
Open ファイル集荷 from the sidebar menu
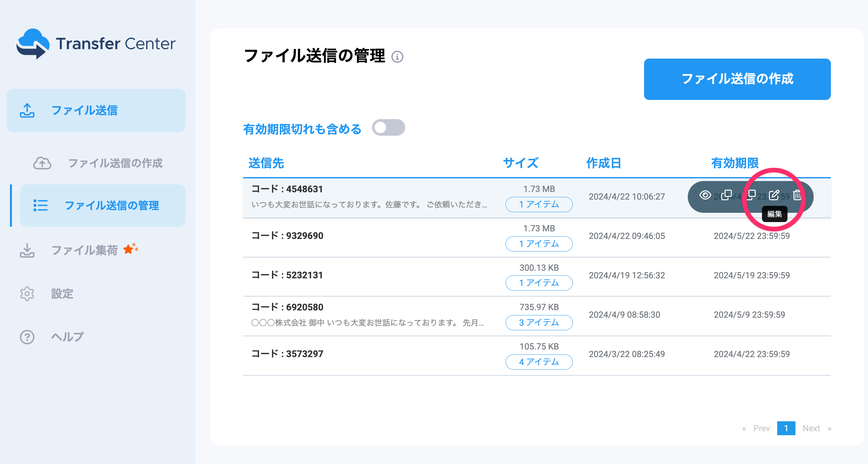pos(85,250)
